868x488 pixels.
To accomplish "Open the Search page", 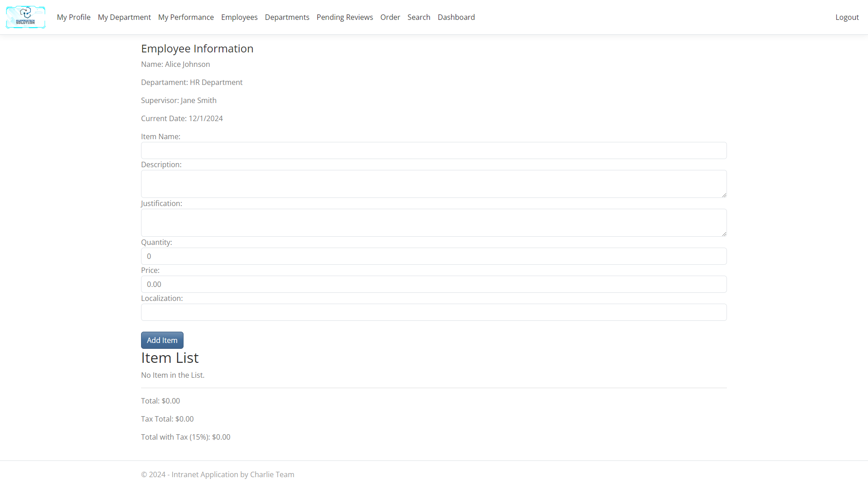I will point(419,17).
